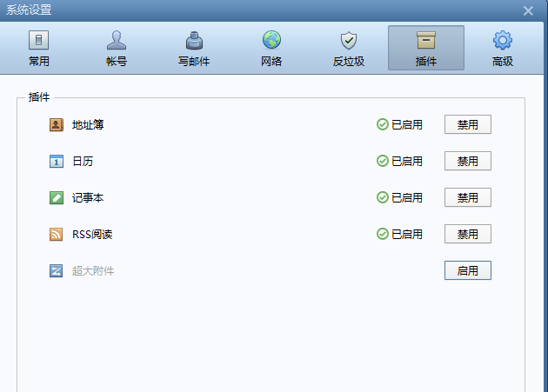548x392 pixels.
Task: Click the 已启用 checkmark beside 日历
Action: pos(383,161)
